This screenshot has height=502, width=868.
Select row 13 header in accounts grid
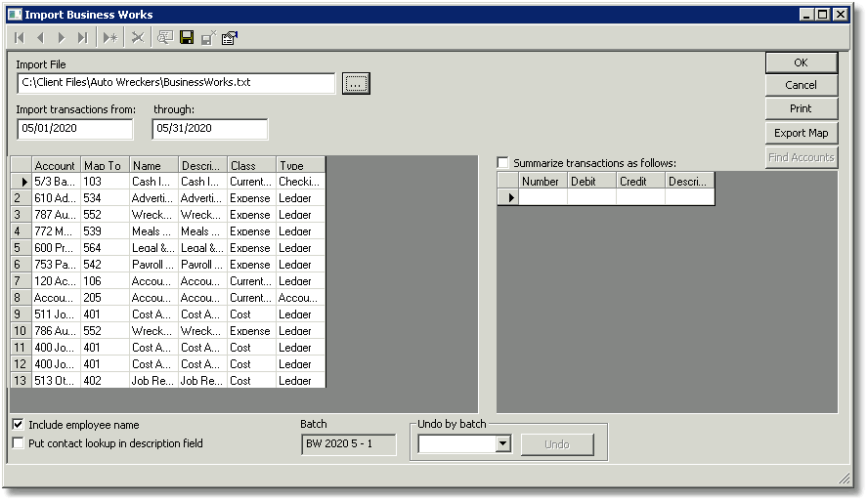(22, 380)
